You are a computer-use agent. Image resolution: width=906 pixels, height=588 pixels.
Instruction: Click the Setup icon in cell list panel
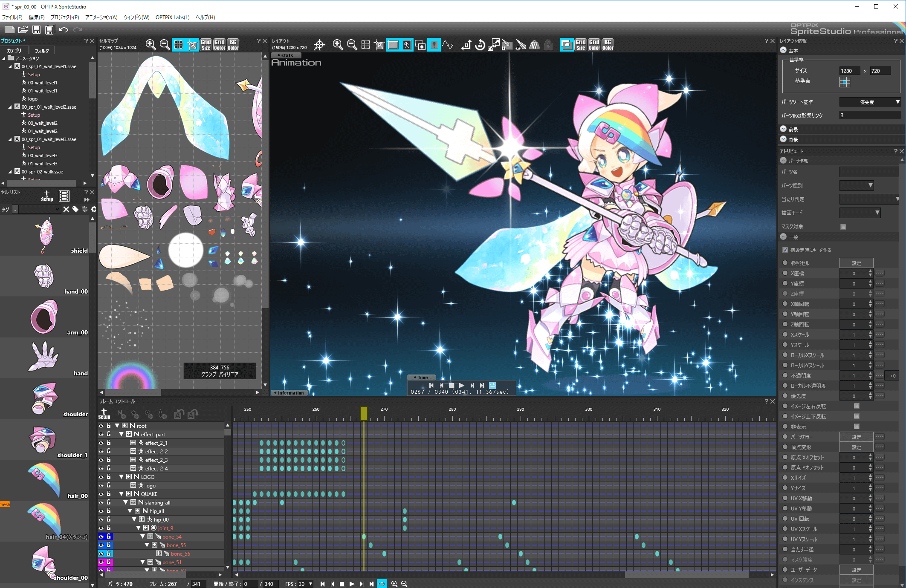(x=47, y=196)
